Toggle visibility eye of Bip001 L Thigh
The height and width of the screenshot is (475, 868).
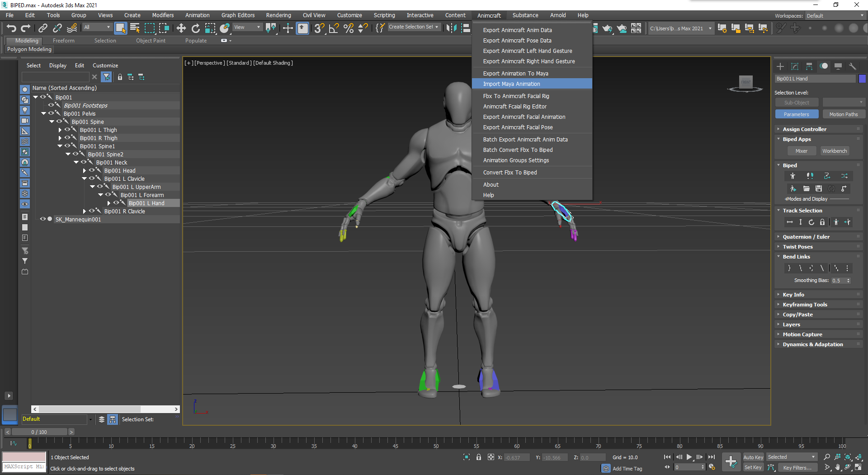point(67,130)
